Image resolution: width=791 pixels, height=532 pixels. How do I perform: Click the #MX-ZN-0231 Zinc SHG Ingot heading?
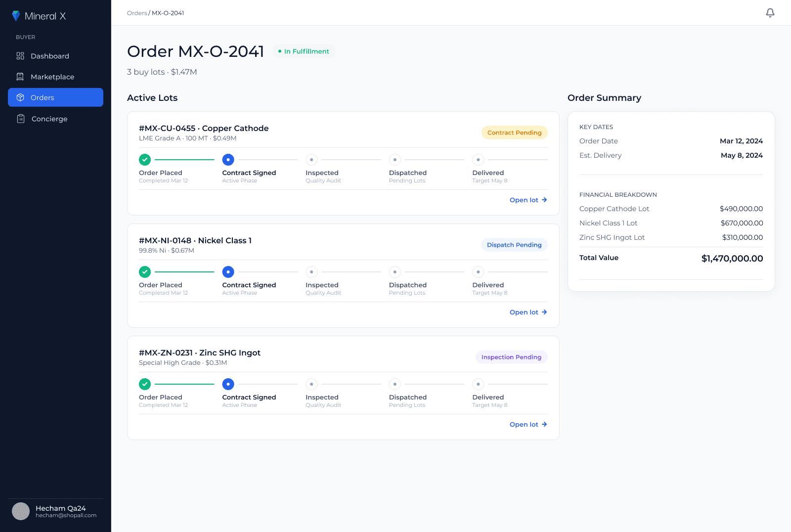pos(200,353)
